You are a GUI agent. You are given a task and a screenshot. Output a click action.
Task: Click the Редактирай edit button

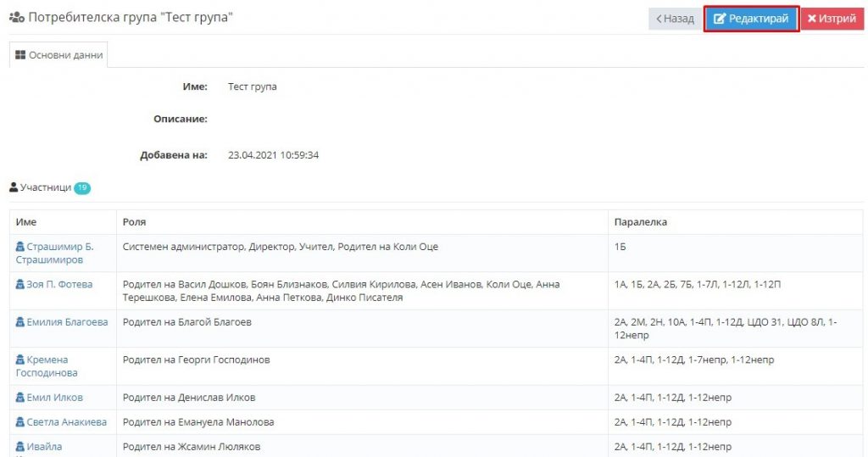751,19
